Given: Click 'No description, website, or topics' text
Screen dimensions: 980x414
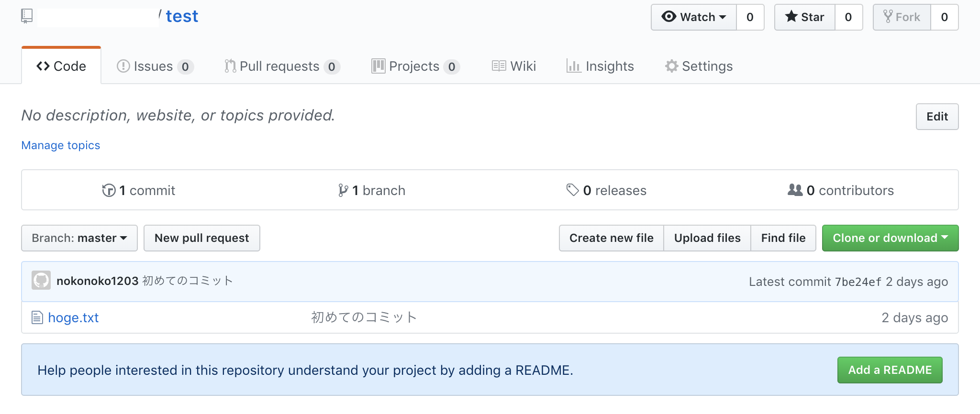Looking at the screenshot, I should point(178,115).
